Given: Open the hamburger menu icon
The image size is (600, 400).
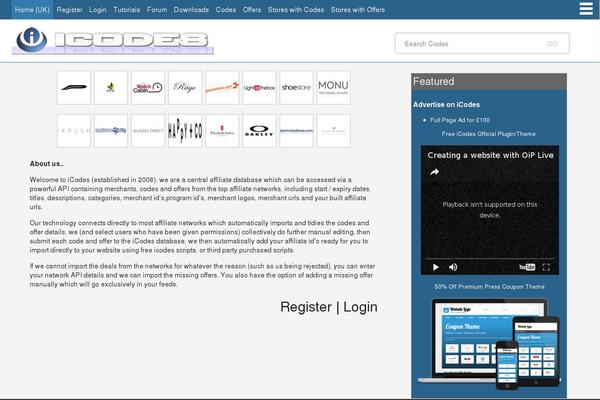Looking at the screenshot, I should point(586,9).
